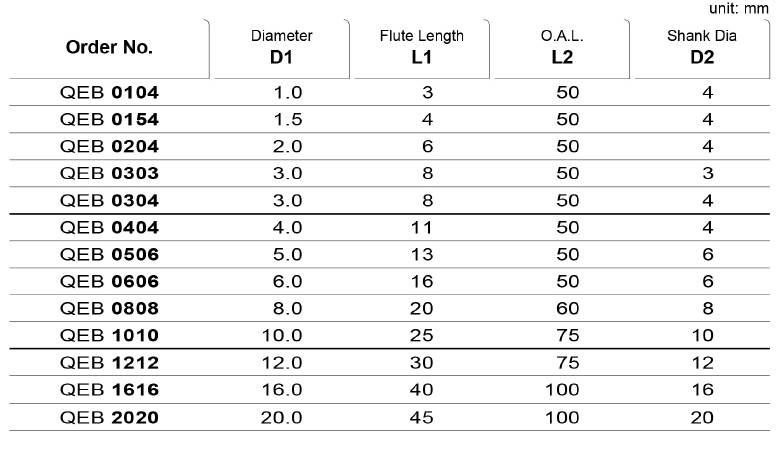Click the Shank Dia D2 header

[x=702, y=47]
